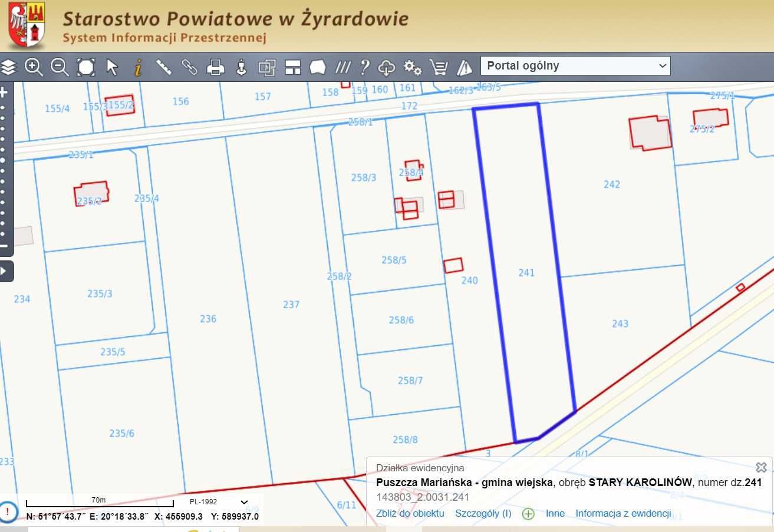This screenshot has height=532, width=774.
Task: Click the green plus circle icon
Action: 528,514
